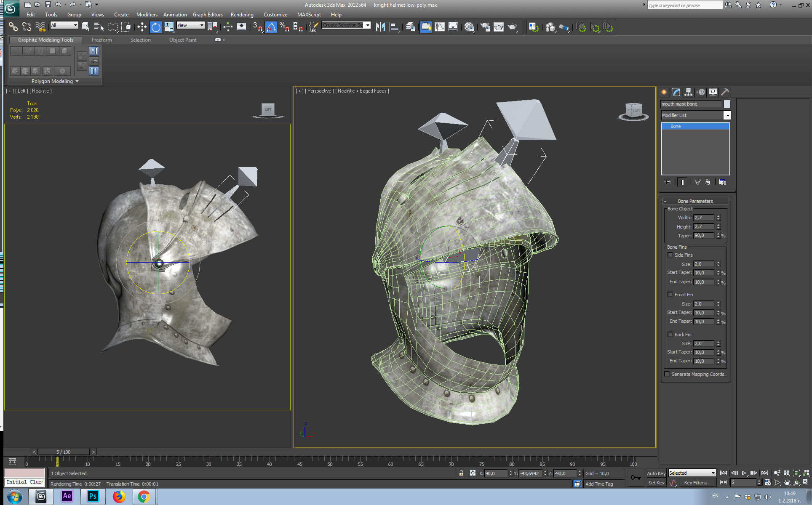This screenshot has height=505, width=812.
Task: Switch to the Object Paint ribbon tab
Action: pyautogui.click(x=183, y=40)
